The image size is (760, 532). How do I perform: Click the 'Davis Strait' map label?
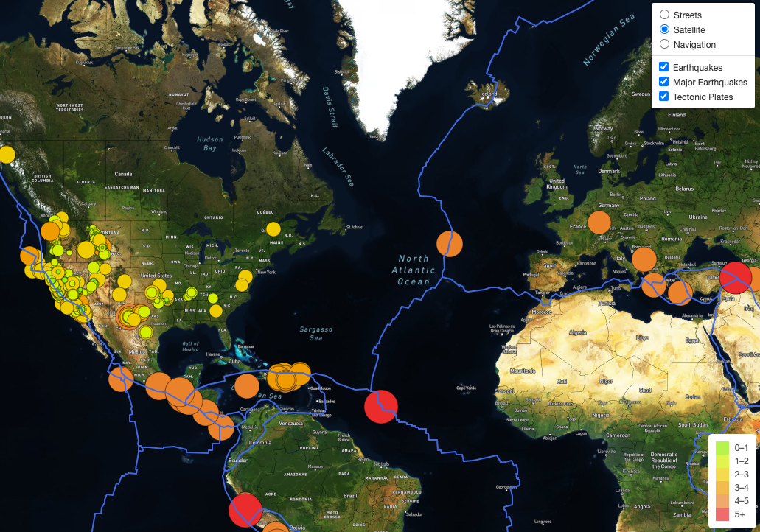click(330, 108)
